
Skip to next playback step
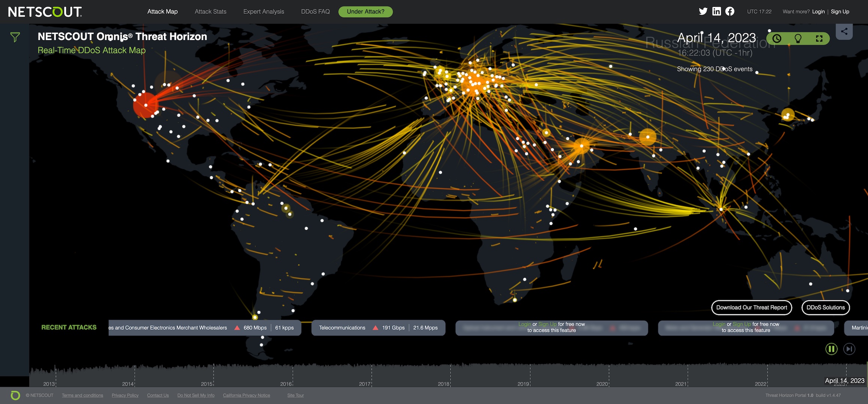pos(849,349)
